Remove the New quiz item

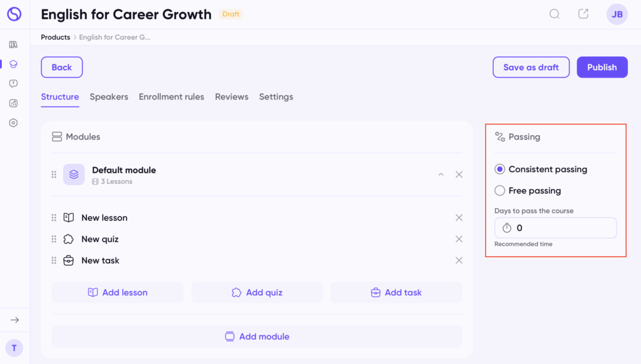pyautogui.click(x=459, y=239)
